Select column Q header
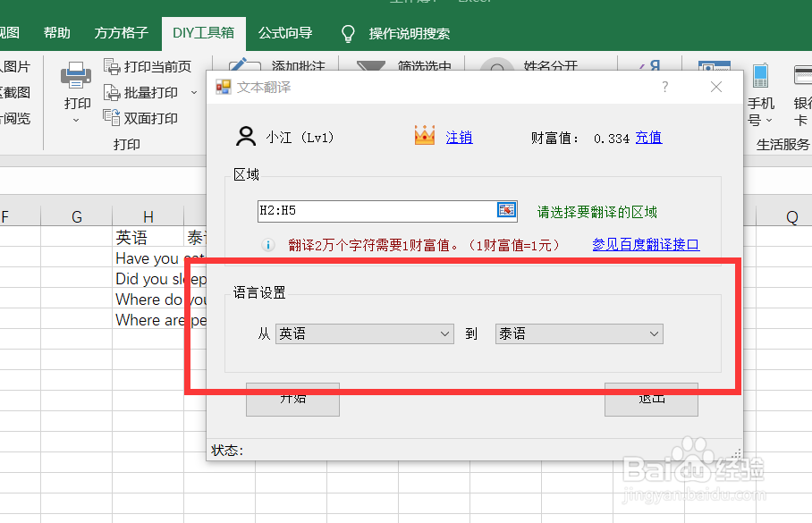The width and height of the screenshot is (812, 523). tap(791, 216)
